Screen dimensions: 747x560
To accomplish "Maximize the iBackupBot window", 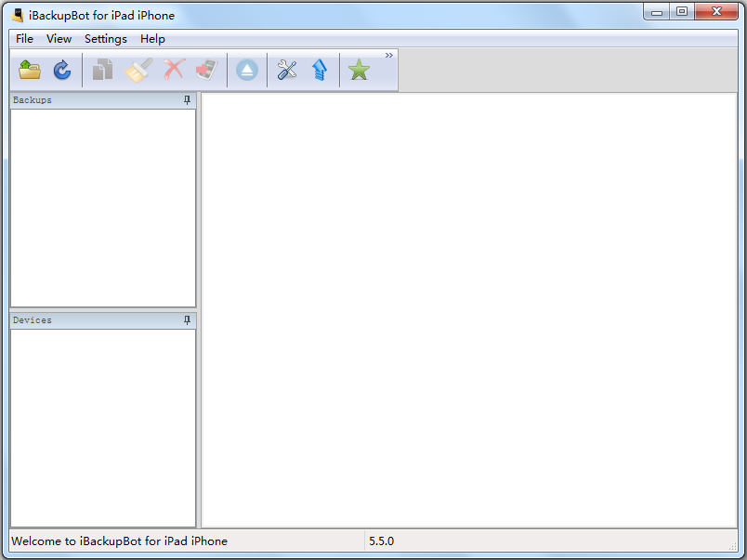I will 682,11.
